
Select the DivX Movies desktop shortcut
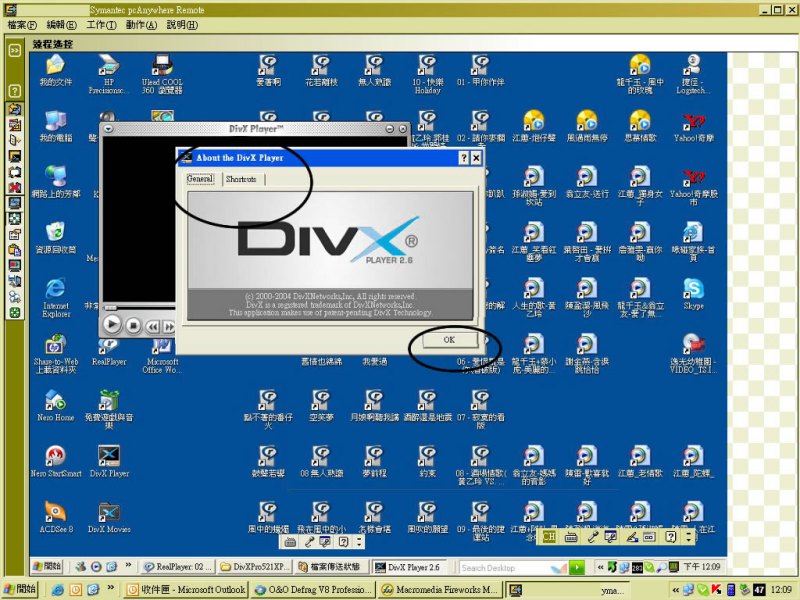(x=109, y=517)
